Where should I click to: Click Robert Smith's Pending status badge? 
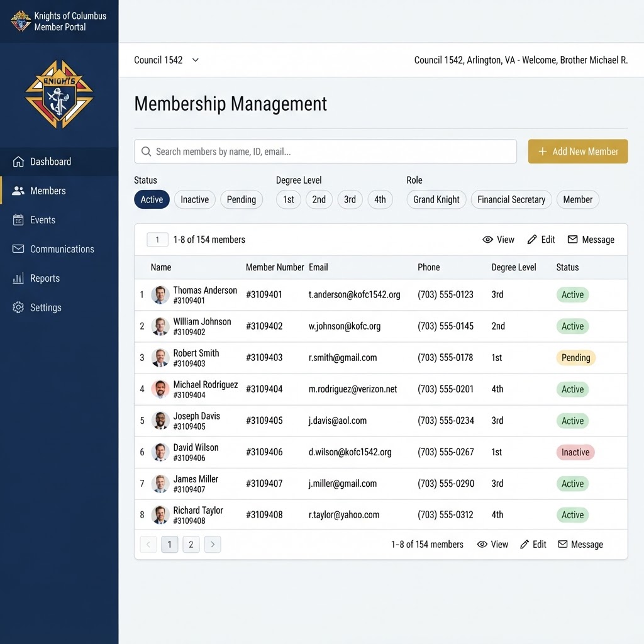pos(576,358)
